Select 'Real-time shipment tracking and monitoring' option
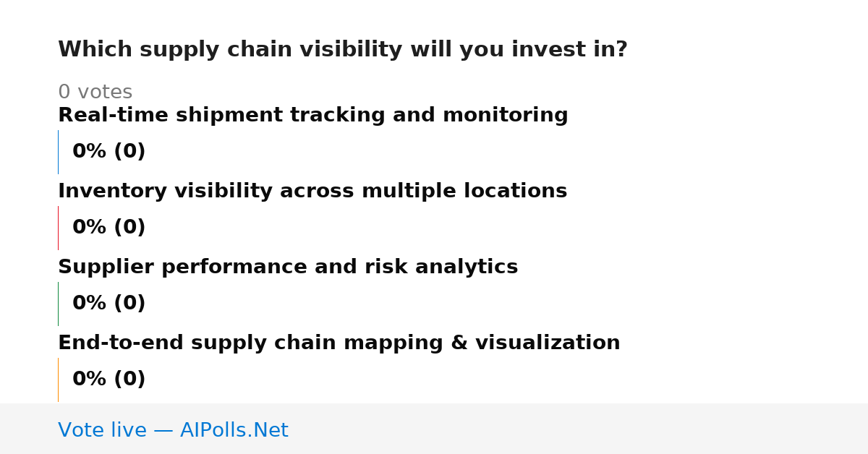Viewport: 868px width, 454px height. click(312, 116)
